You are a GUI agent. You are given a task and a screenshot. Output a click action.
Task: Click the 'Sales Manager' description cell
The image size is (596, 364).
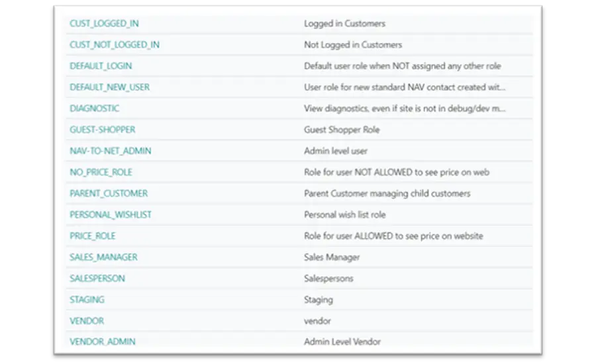click(x=332, y=257)
